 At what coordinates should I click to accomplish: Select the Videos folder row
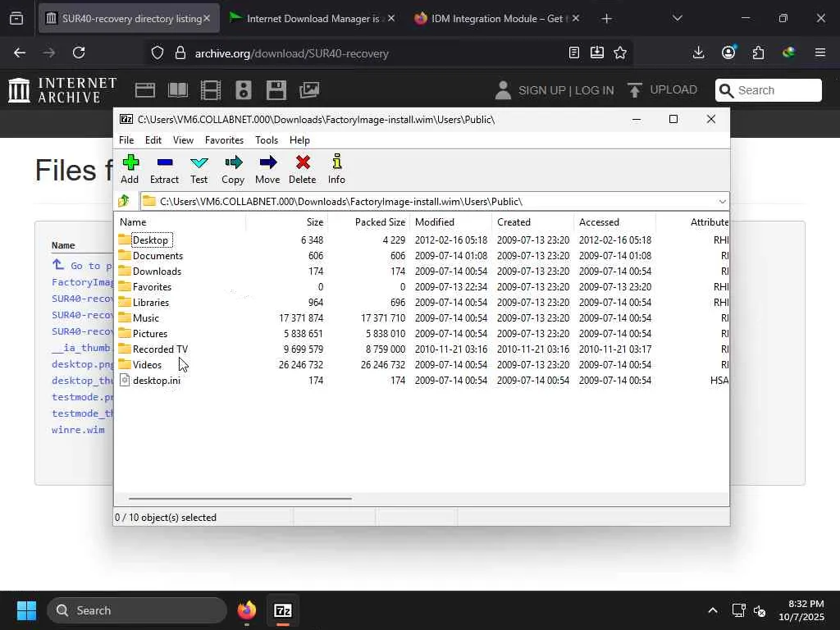(422, 364)
